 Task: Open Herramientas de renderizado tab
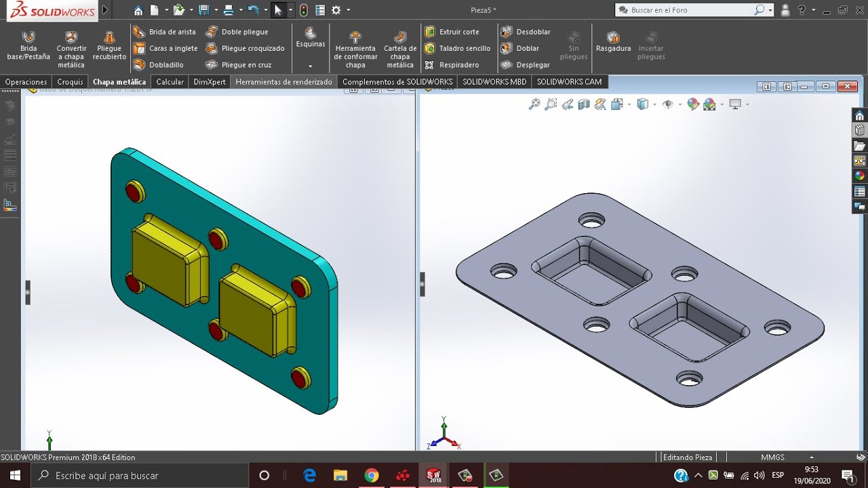click(x=283, y=82)
